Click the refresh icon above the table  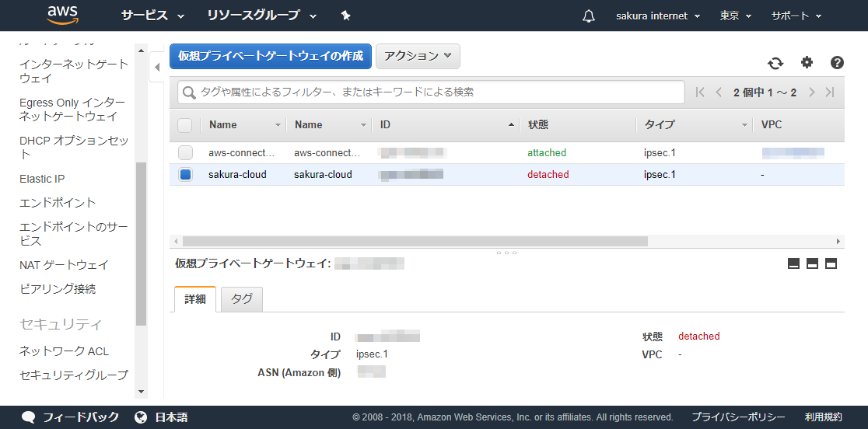point(775,64)
